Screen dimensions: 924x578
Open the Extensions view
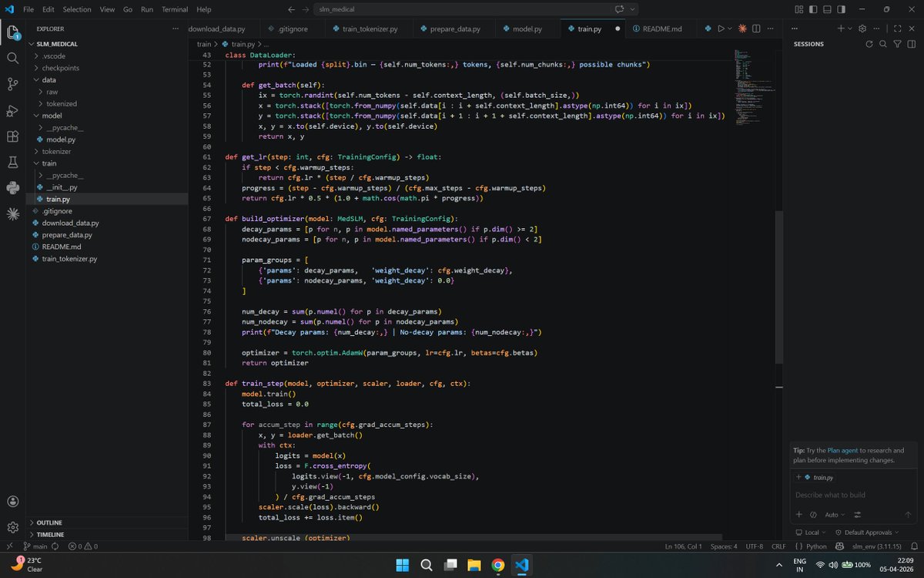click(12, 136)
